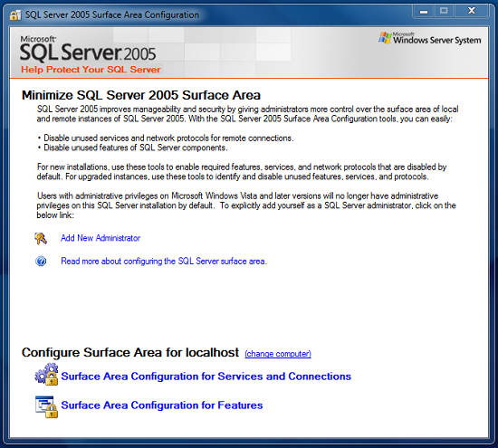
Task: Click the disabled maximize button
Action: coord(444,11)
